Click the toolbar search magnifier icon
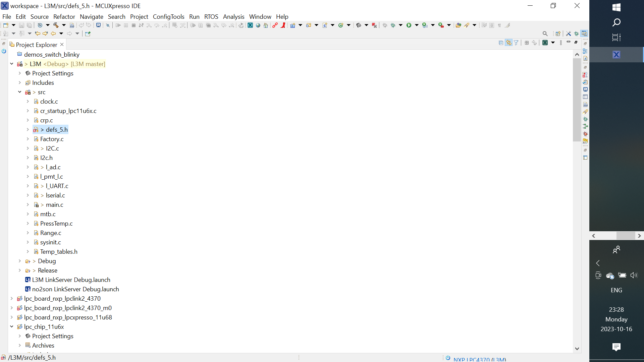This screenshot has width=644, height=362. tap(545, 34)
